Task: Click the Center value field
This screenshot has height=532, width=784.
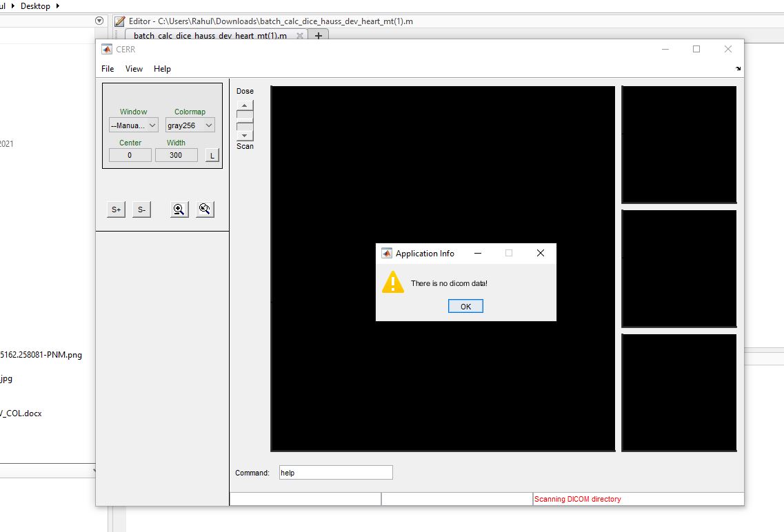Action: pyautogui.click(x=130, y=155)
